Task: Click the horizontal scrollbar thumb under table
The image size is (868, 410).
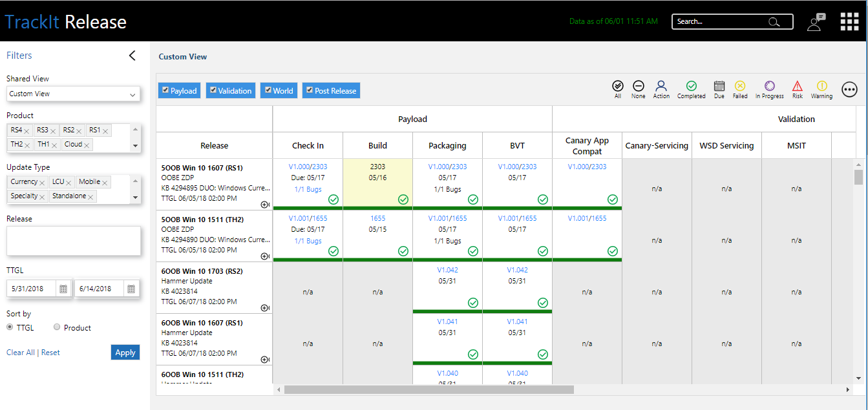Action: [x=429, y=389]
